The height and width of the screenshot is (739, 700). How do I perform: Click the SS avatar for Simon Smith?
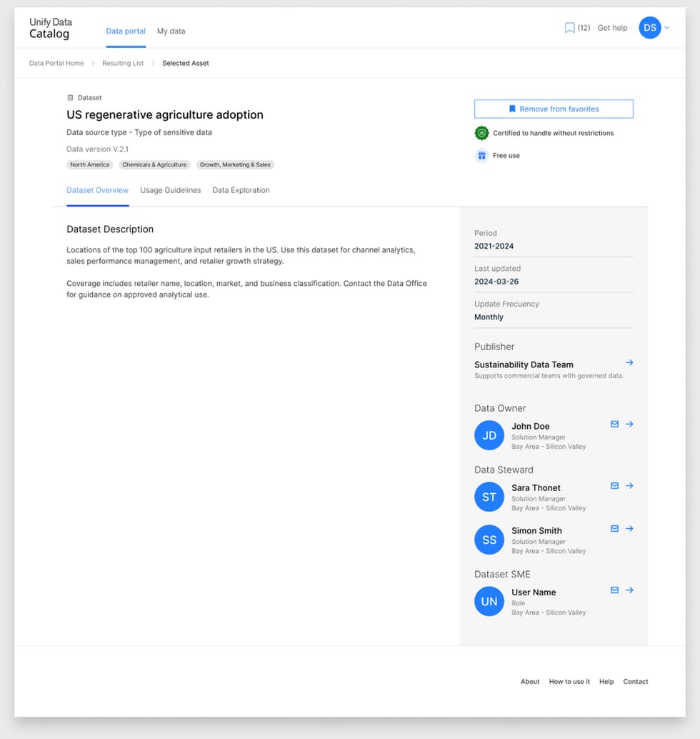pyautogui.click(x=489, y=540)
